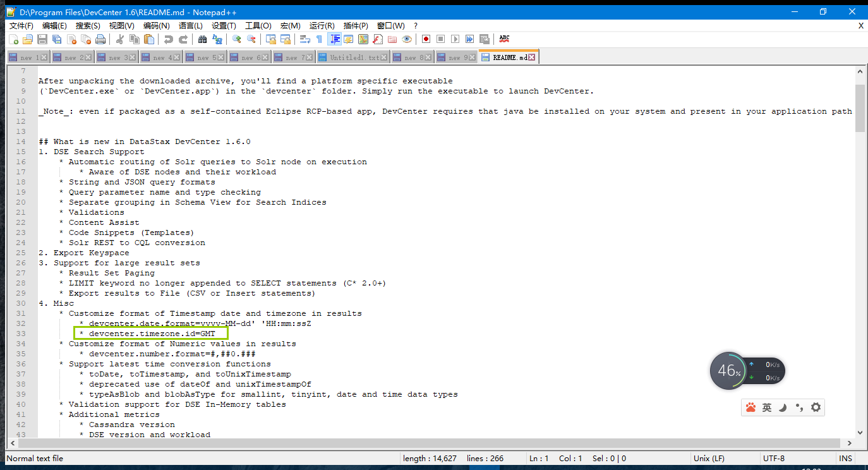
Task: Click the horizontal scrollbar right arrow
Action: pyautogui.click(x=849, y=443)
